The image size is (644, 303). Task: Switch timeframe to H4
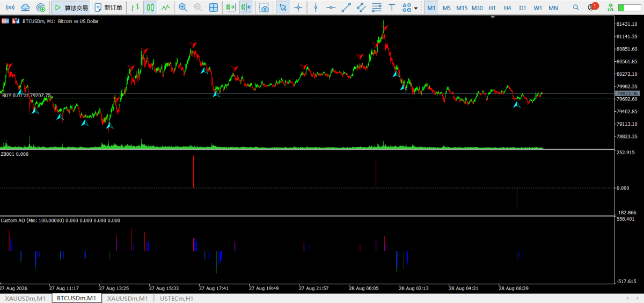(x=507, y=8)
